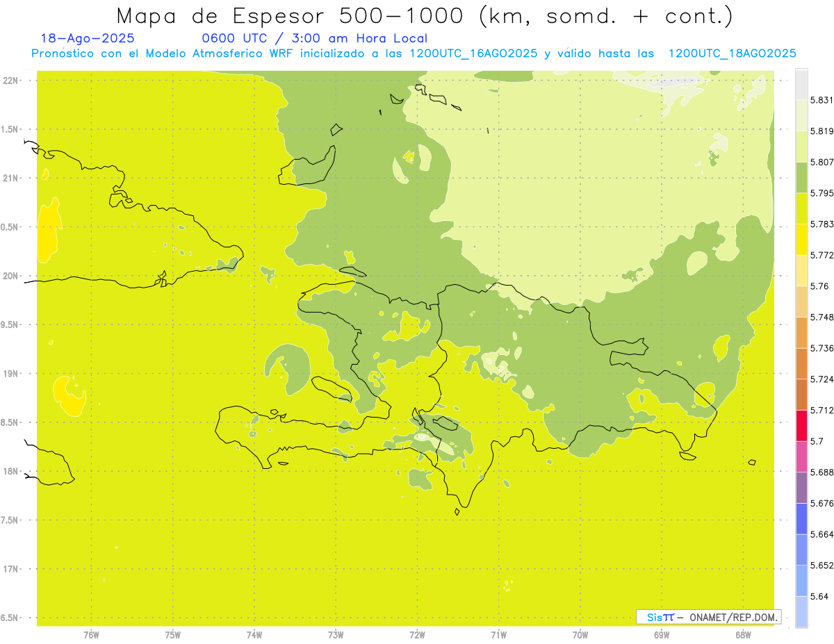This screenshot has height=644, width=834.
Task: Select the '69W' longitude label
Action: 662,635
